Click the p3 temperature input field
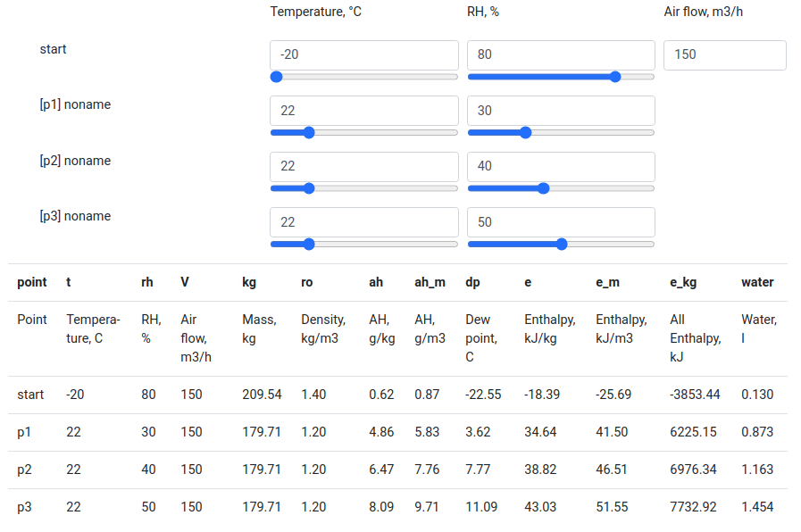Viewport: 801px width, 532px height. [x=363, y=222]
